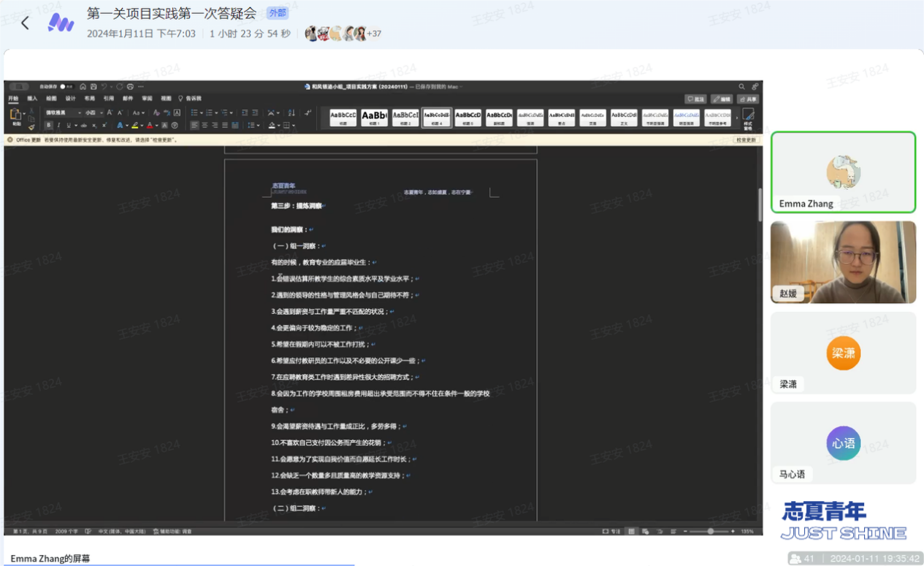Expand the styles gallery arrow
924x566 pixels.
click(x=736, y=118)
